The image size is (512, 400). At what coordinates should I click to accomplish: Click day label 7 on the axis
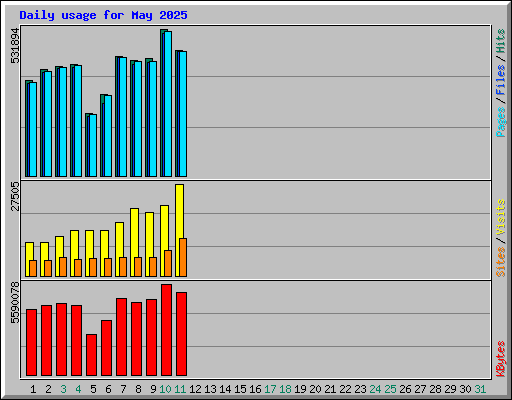[123, 389]
